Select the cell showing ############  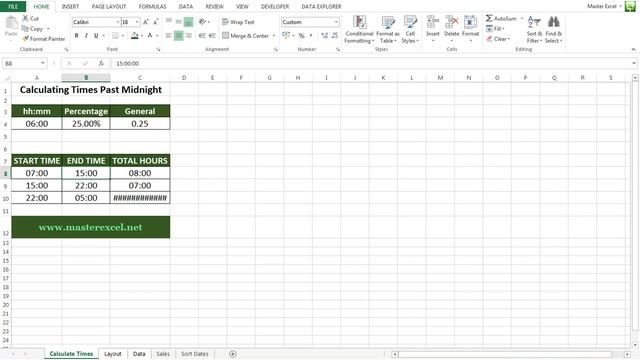140,198
